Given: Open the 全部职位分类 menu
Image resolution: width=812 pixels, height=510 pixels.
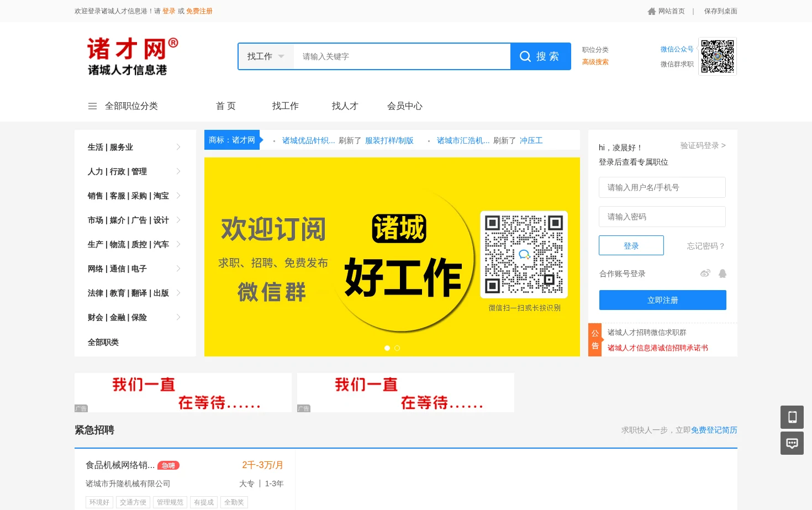Looking at the screenshot, I should pyautogui.click(x=131, y=106).
